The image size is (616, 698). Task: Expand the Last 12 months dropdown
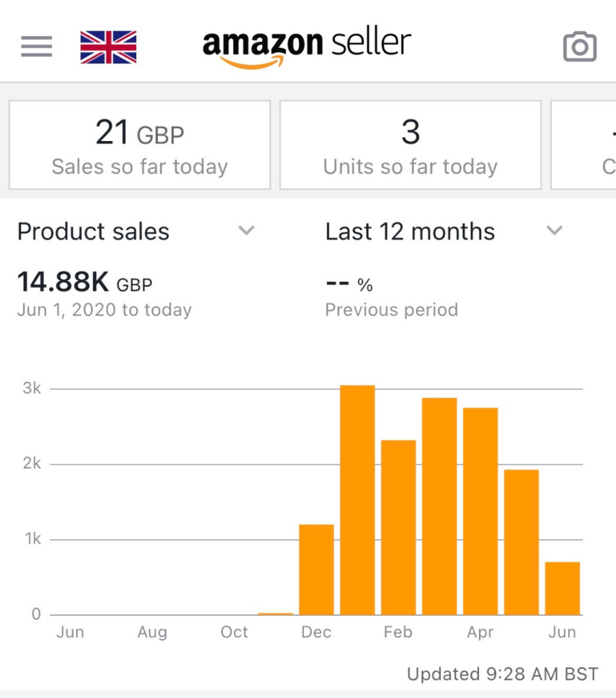[x=554, y=231]
